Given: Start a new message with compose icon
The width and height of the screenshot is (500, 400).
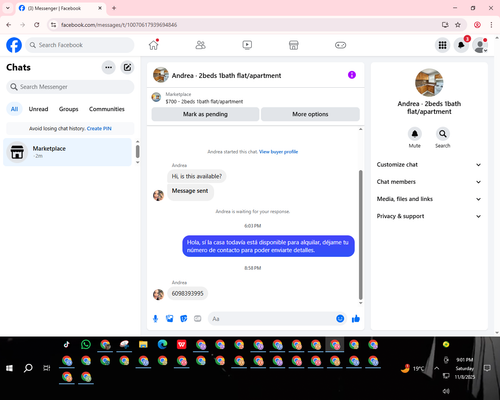Looking at the screenshot, I should [127, 67].
